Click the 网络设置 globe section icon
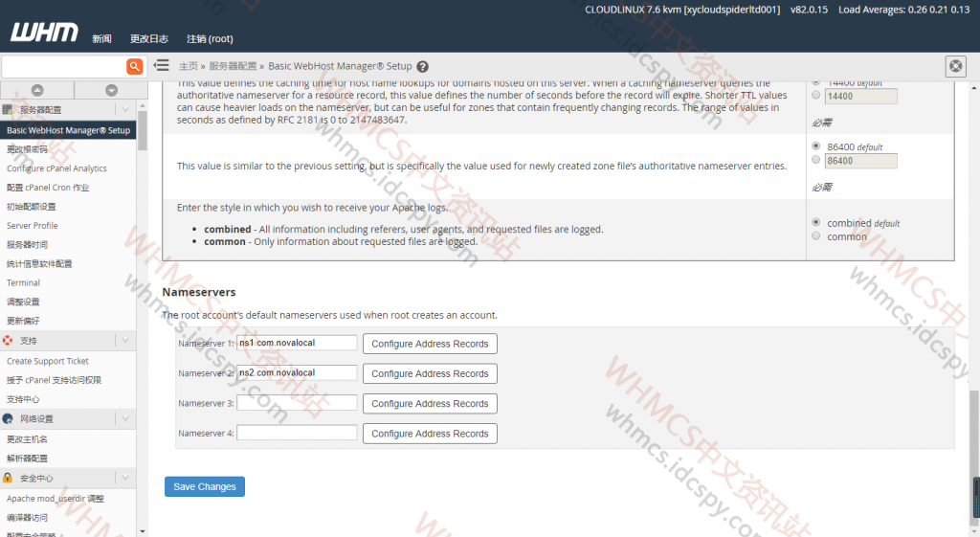The height and width of the screenshot is (537, 980). tap(8, 418)
